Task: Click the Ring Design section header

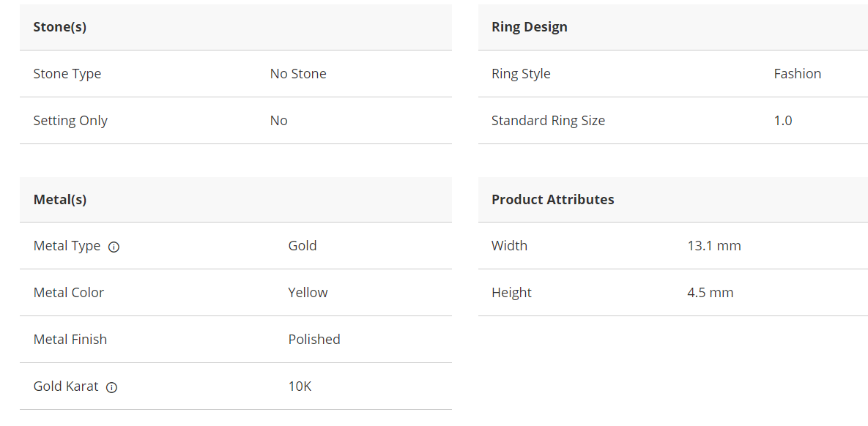Action: [529, 27]
